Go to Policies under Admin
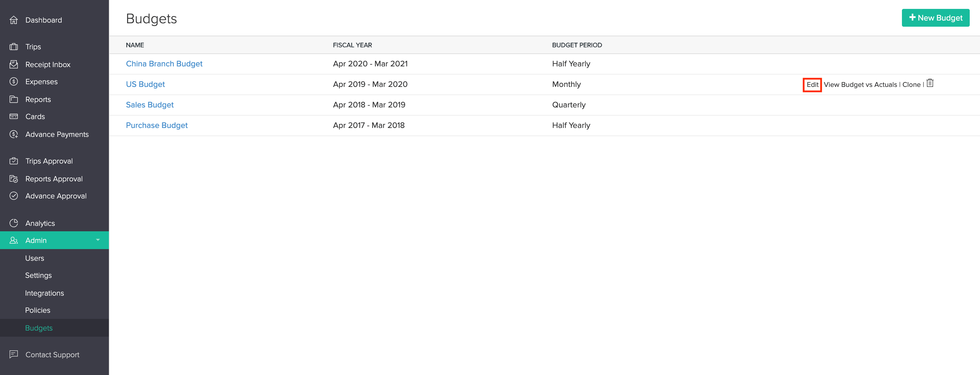Screen dimensions: 980x375 (38, 310)
